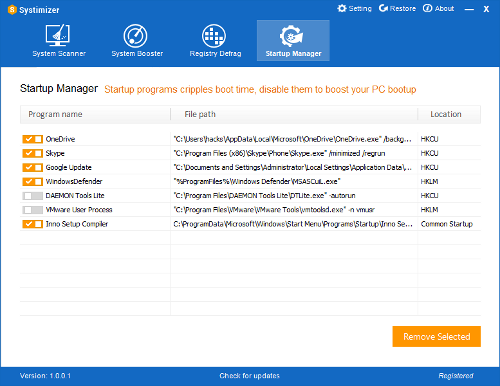The height and width of the screenshot is (386, 500).
Task: Disable the OneDrive startup toggle
Action: coord(33,139)
